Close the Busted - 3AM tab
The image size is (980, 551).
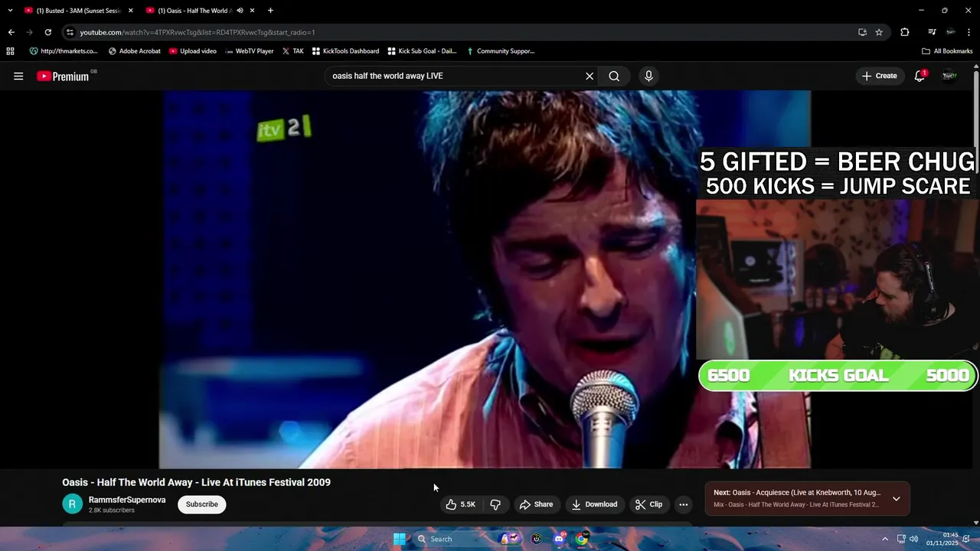pos(130,11)
